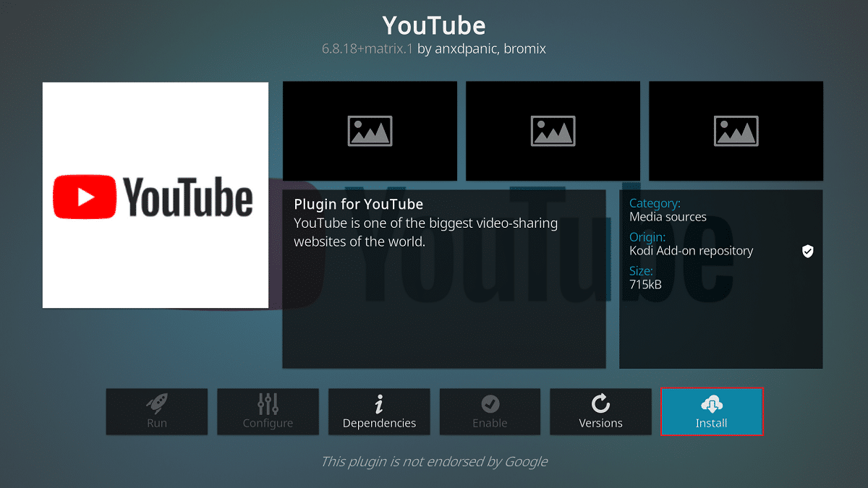Show the add-on Dependencies
The width and height of the screenshot is (868, 488).
tap(379, 412)
